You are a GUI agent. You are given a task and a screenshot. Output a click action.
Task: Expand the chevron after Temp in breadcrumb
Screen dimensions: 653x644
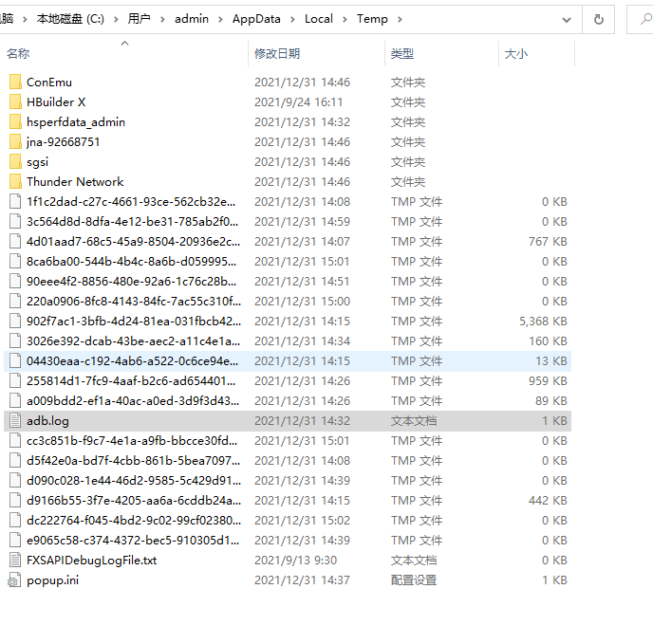pos(401,19)
